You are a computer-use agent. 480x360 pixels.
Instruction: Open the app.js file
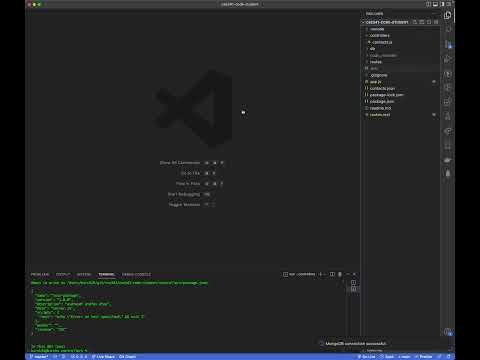375,82
